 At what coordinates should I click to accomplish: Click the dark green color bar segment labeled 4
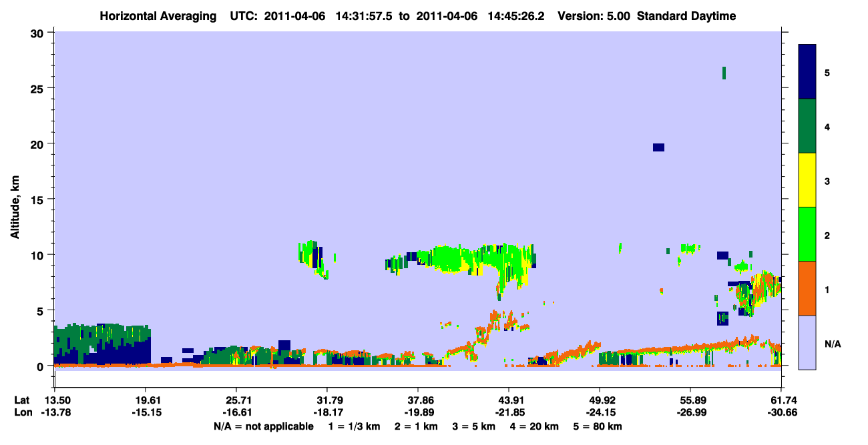pyautogui.click(x=807, y=125)
